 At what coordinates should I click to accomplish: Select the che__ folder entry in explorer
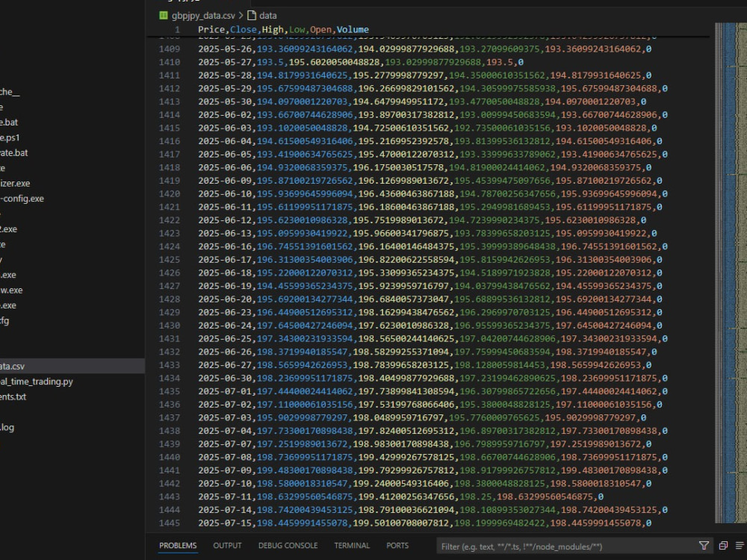click(x=10, y=92)
